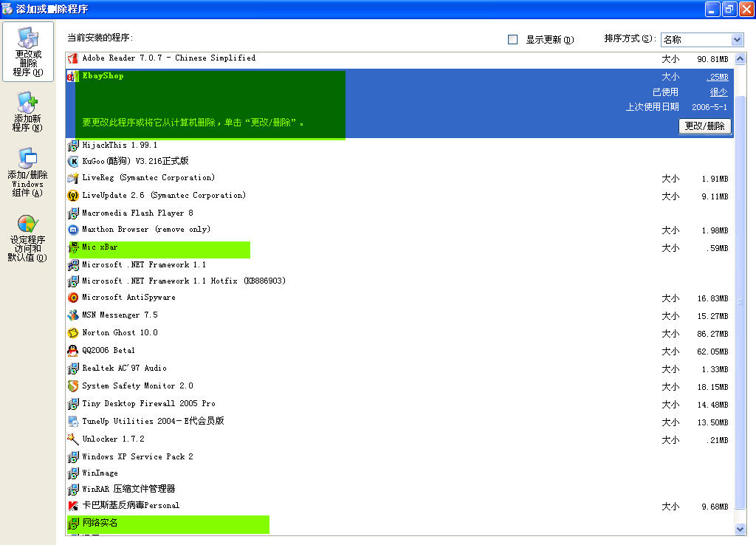Viewport: 756px width, 545px height.
Task: Click the MSN Messenger 7.5 icon
Action: click(x=73, y=315)
